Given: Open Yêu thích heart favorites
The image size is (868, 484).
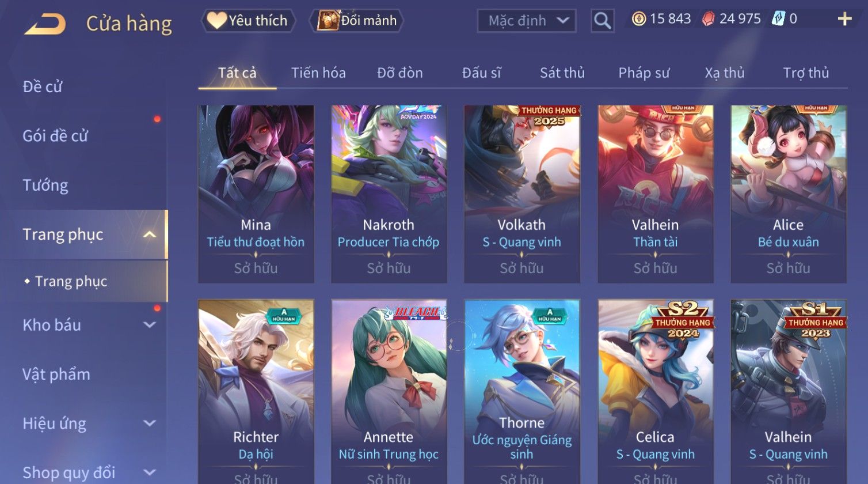Looking at the screenshot, I should 248,21.
